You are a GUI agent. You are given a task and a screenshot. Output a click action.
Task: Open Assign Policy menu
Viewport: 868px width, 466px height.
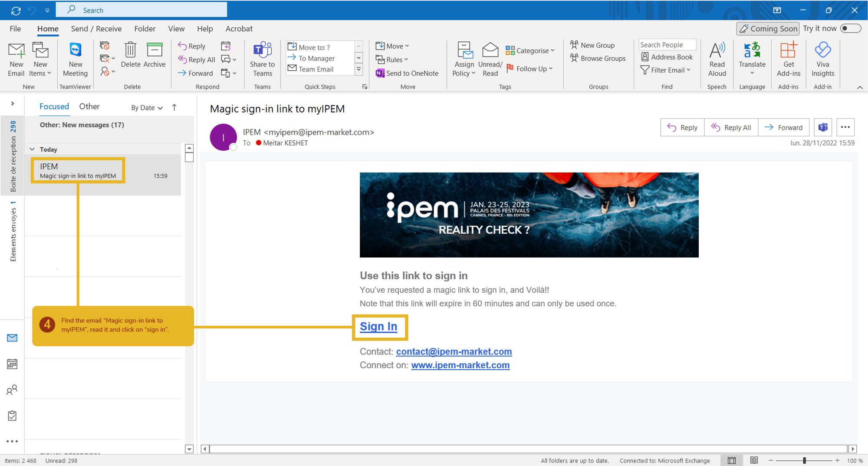[x=464, y=59]
